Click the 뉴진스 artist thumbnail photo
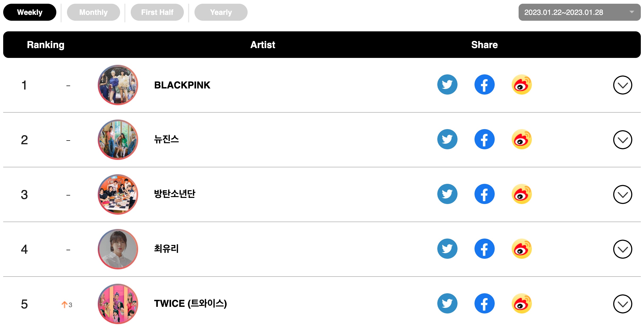This screenshot has width=644, height=331. point(118,140)
